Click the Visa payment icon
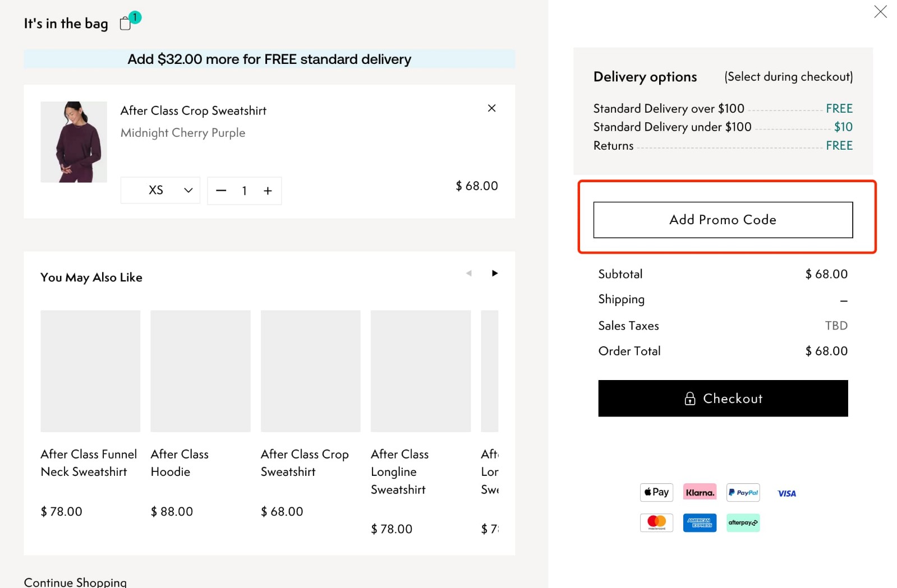The height and width of the screenshot is (588, 897). (786, 493)
